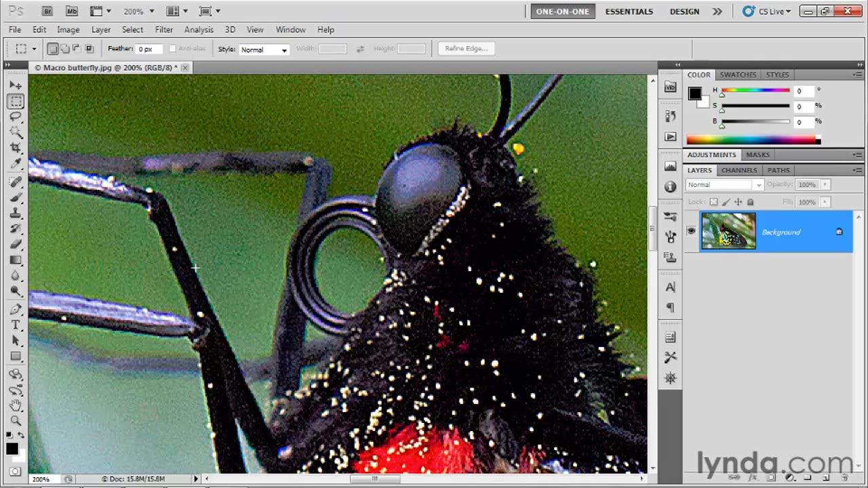The height and width of the screenshot is (488, 868).
Task: Toggle Lock transparent pixels
Action: coord(713,202)
